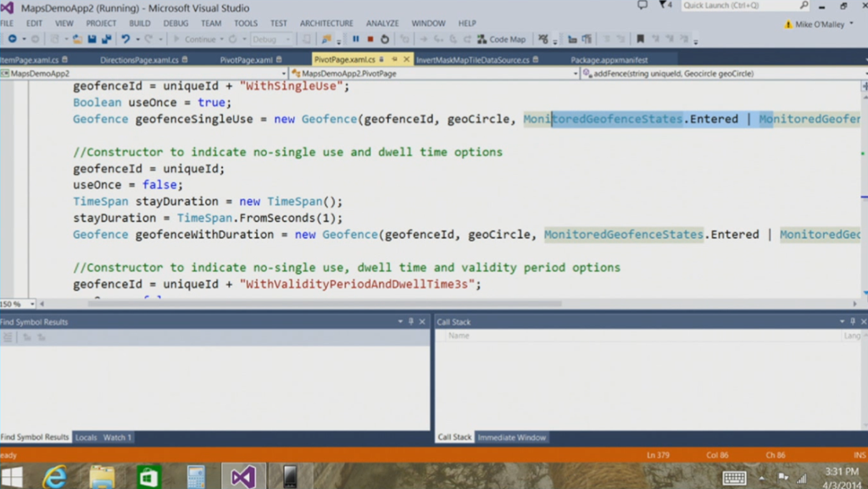Viewport: 868px width, 489px height.
Task: Open the TEAM menu
Action: 211,23
